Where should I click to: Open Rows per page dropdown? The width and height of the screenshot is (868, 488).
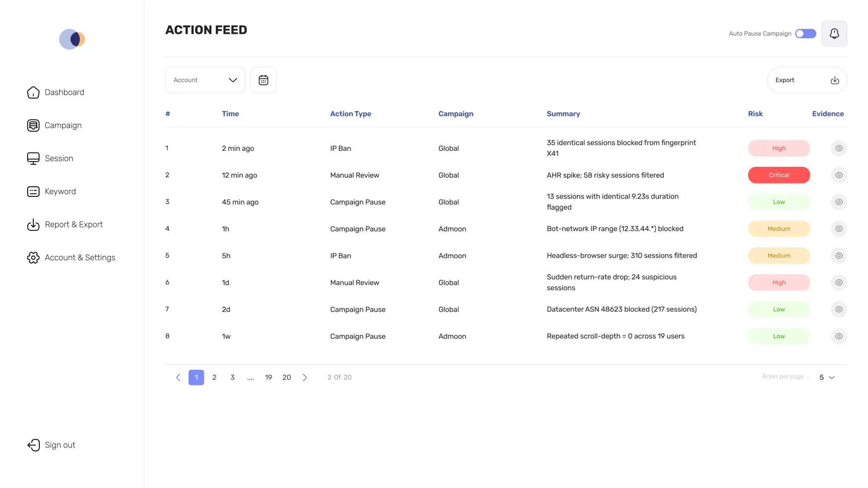tap(827, 377)
